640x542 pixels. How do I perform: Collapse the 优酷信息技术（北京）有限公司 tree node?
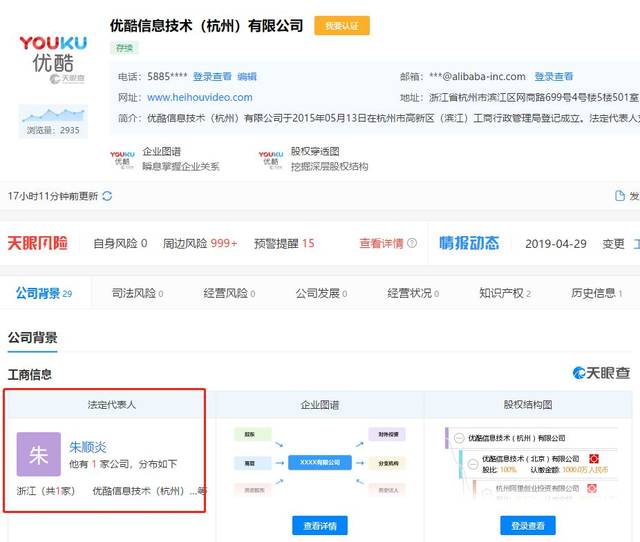click(x=473, y=464)
